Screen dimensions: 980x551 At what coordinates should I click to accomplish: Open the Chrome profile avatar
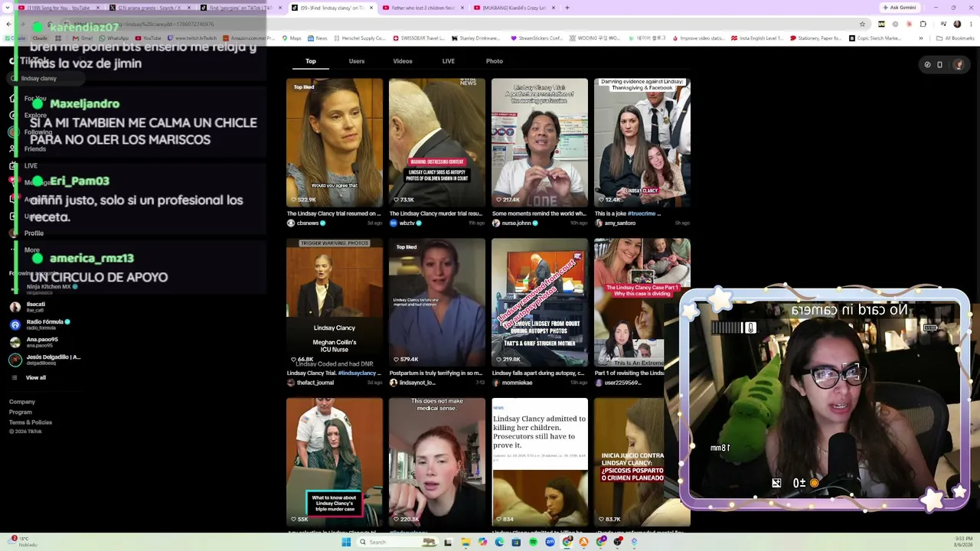(956, 24)
